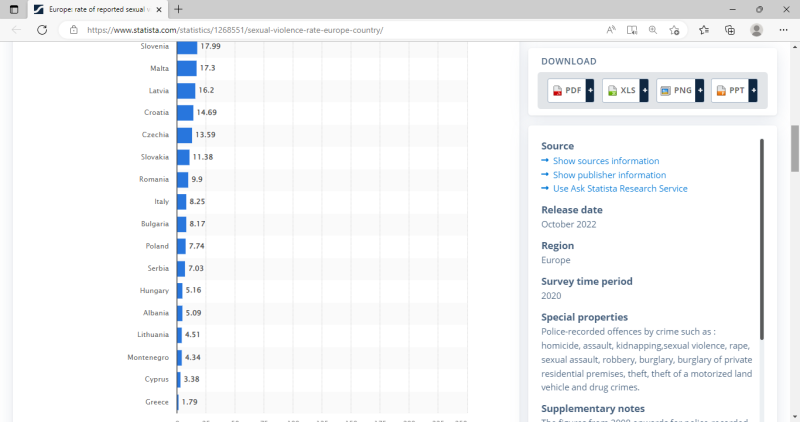Click Show publisher information link

(x=609, y=175)
